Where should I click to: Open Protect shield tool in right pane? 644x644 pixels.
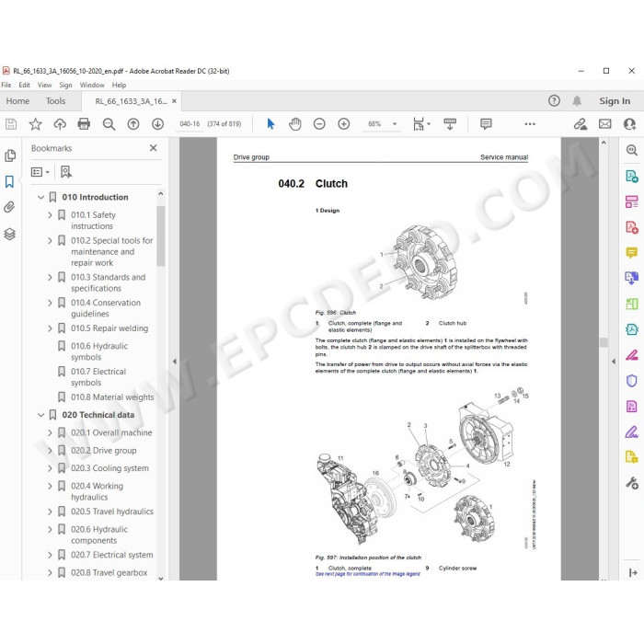632,381
